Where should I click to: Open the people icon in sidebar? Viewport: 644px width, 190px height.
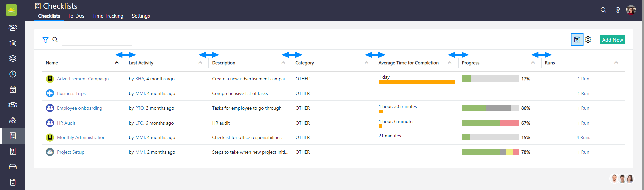point(13,28)
